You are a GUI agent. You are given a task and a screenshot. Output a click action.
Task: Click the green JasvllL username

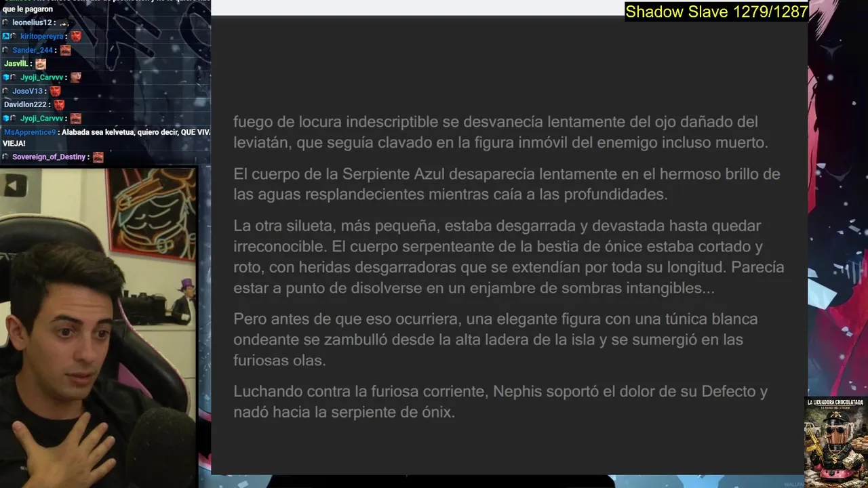[x=16, y=64]
